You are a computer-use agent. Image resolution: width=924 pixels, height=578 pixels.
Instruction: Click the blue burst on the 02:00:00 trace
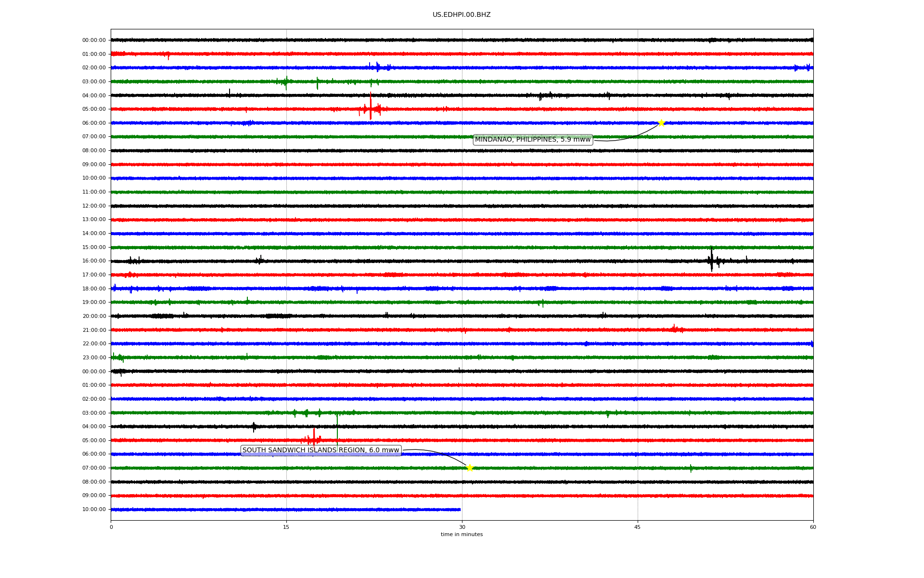tap(378, 67)
